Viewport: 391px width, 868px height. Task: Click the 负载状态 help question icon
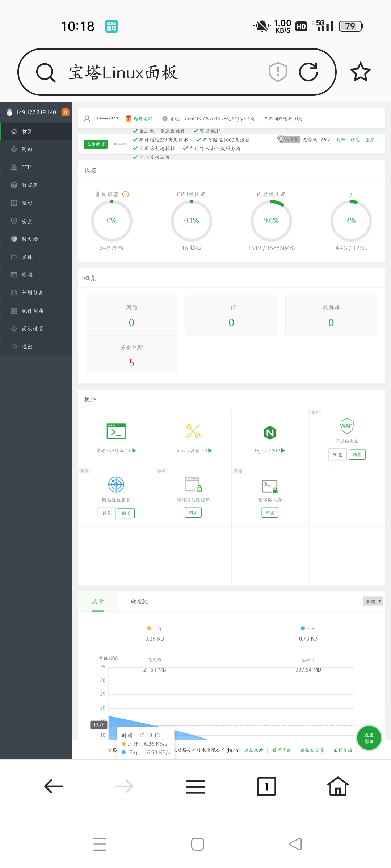126,194
